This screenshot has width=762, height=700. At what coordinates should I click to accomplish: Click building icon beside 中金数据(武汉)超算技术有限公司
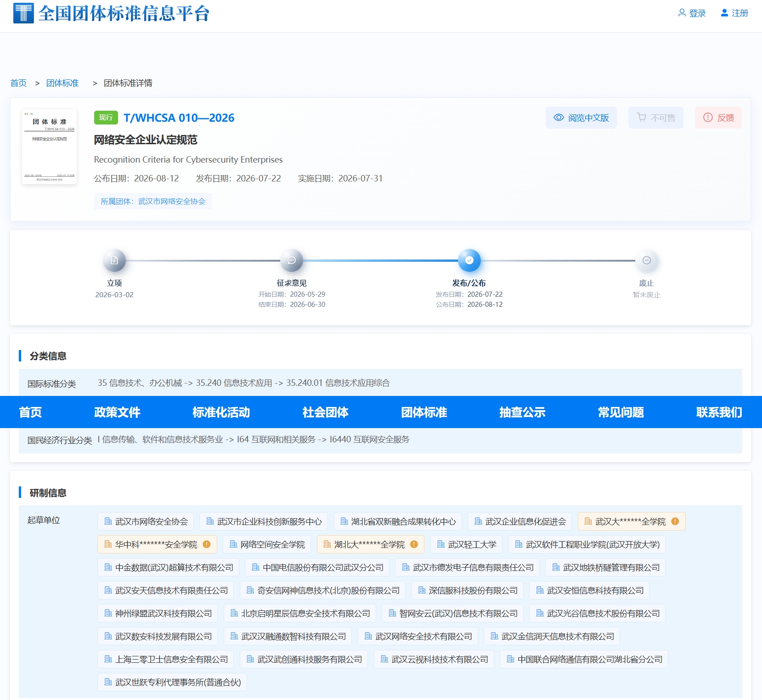108,567
